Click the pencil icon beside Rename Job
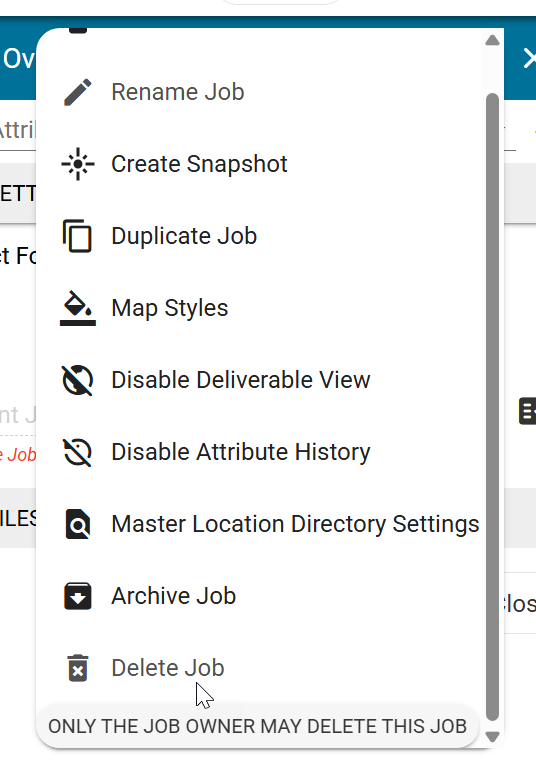This screenshot has width=536, height=778. (78, 92)
